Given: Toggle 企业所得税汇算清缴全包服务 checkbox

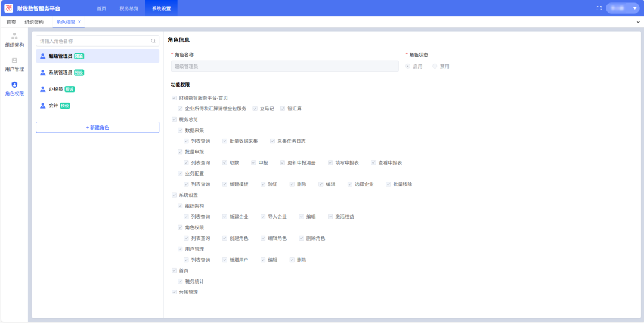Looking at the screenshot, I should point(180,109).
